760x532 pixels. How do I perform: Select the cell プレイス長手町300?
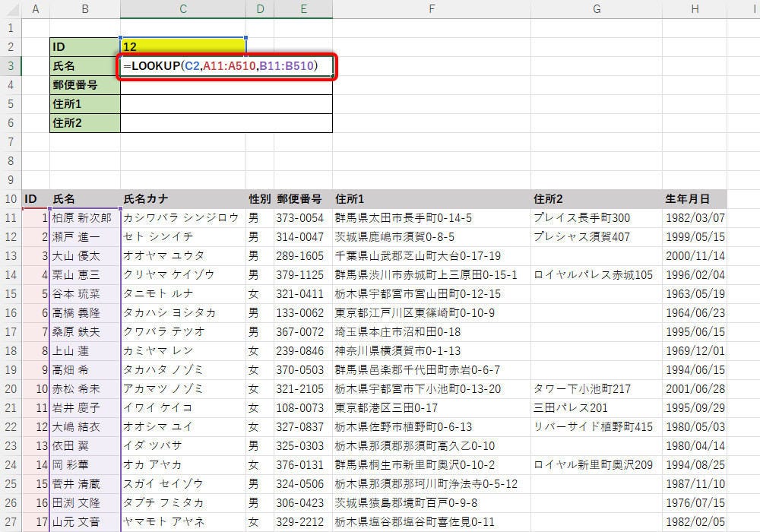596,218
